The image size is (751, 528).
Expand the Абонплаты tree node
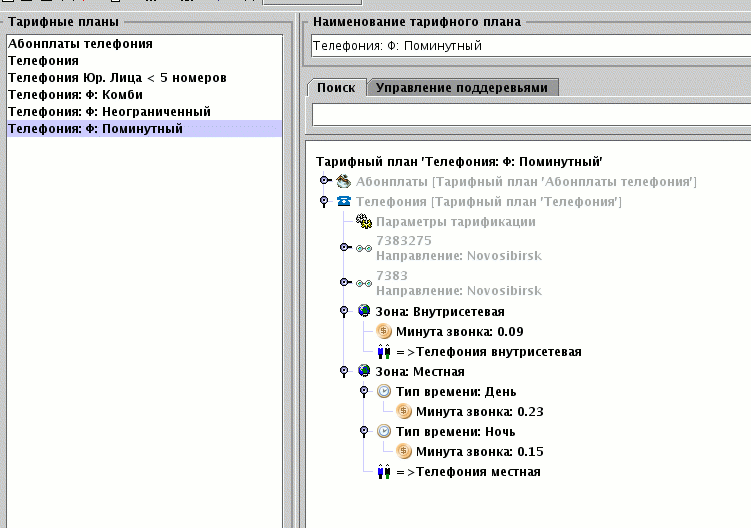coord(324,181)
